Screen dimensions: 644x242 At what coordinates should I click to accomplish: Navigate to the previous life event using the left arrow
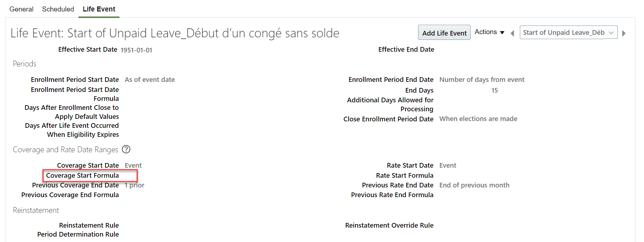(x=512, y=33)
